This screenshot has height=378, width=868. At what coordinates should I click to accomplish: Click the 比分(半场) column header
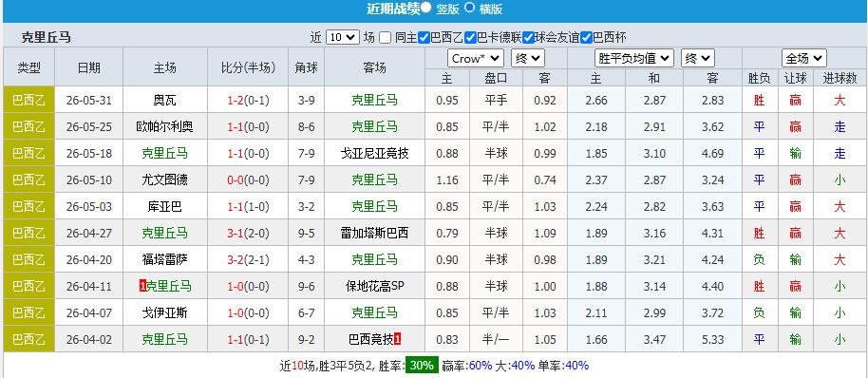(248, 67)
